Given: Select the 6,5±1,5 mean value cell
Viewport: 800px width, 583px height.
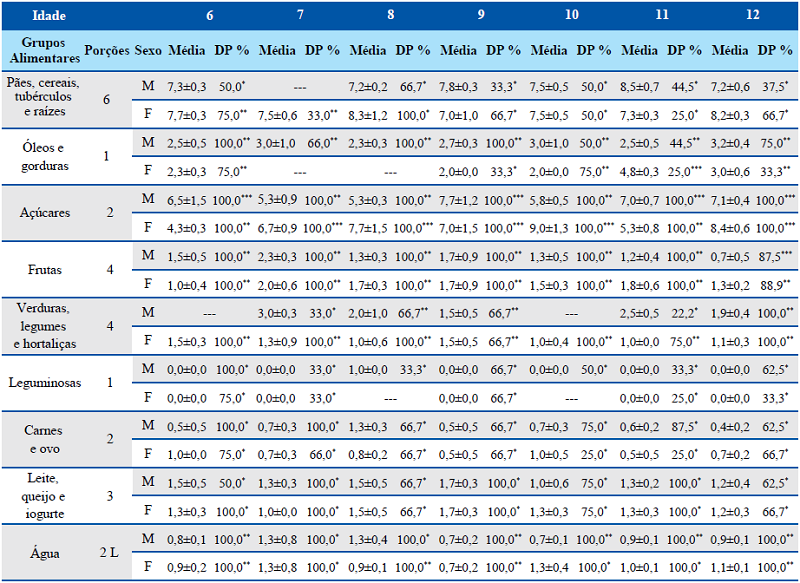Looking at the screenshot, I should coord(187,199).
